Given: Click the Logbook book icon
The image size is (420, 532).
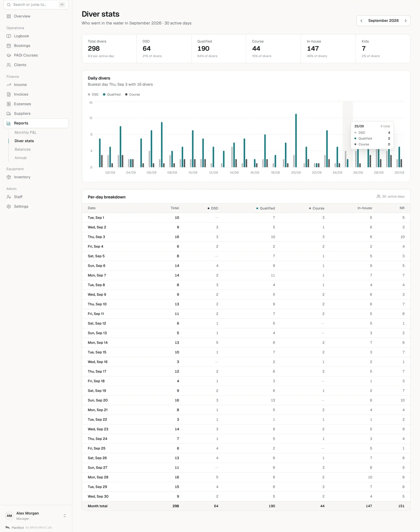Looking at the screenshot, I should 9,36.
